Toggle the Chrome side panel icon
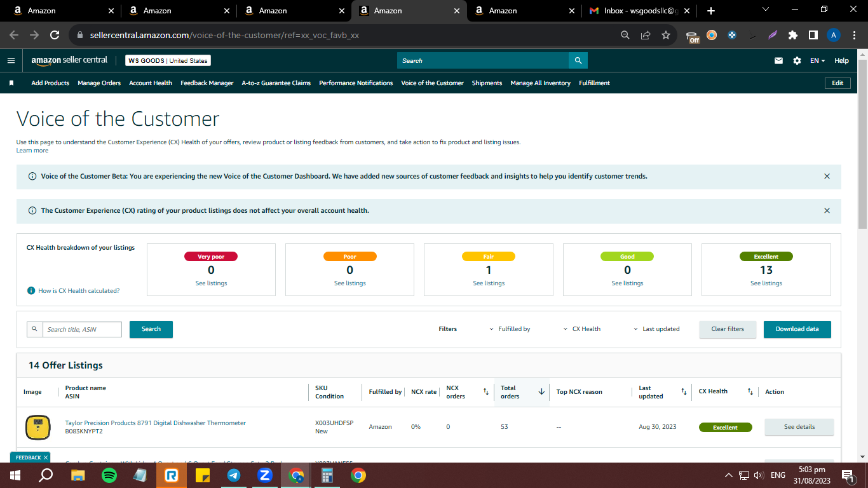 click(813, 35)
